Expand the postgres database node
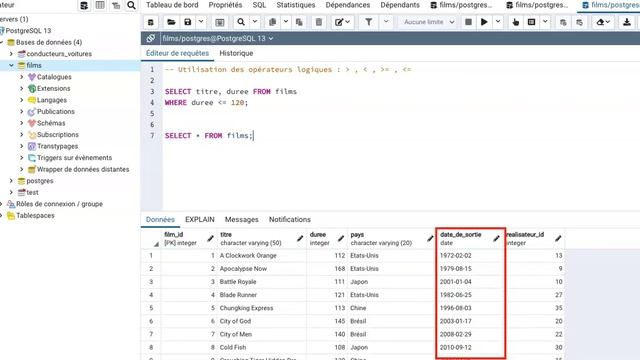 tap(11, 181)
